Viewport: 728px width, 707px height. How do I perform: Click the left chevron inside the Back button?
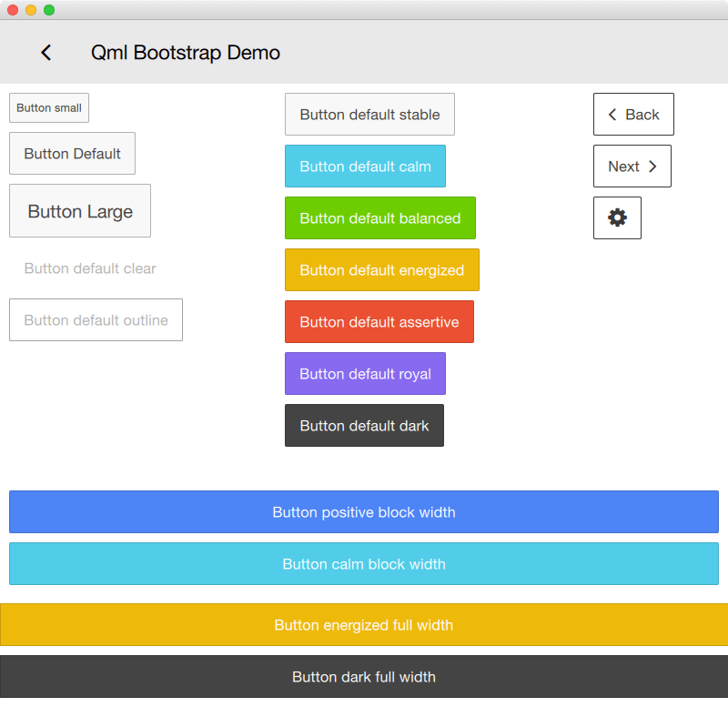point(612,114)
